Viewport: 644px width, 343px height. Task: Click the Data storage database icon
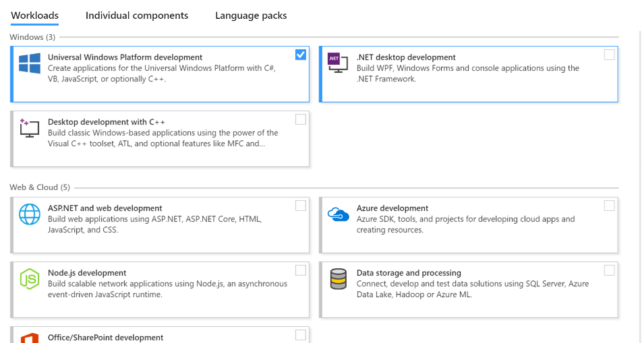point(338,278)
